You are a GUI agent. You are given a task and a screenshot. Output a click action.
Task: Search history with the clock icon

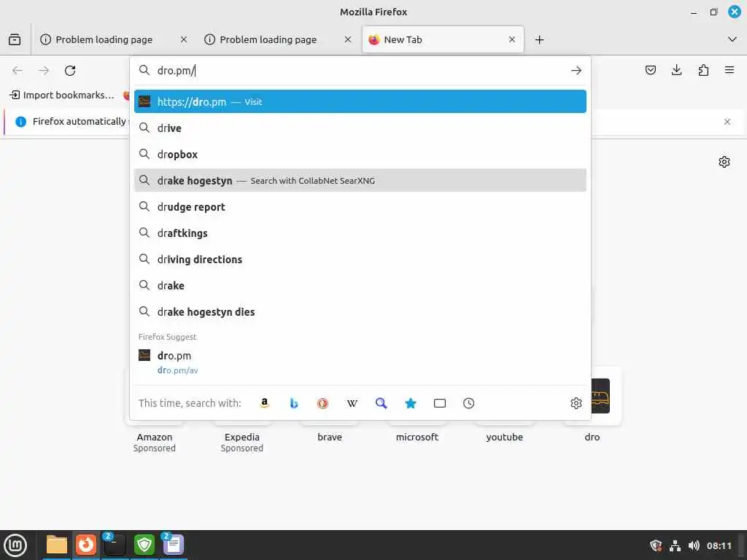[469, 403]
